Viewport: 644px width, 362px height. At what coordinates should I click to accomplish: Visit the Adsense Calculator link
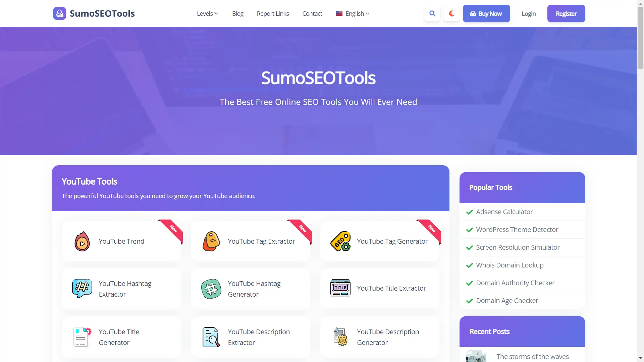(x=504, y=212)
